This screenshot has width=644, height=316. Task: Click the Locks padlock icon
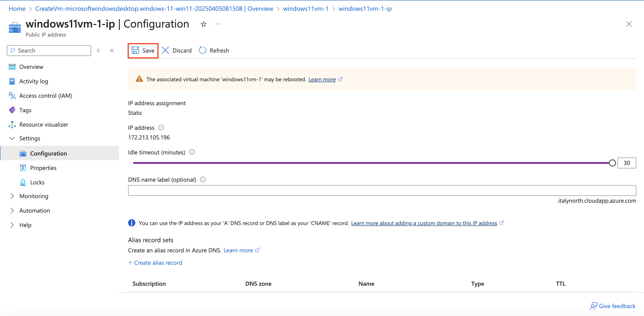coord(23,182)
